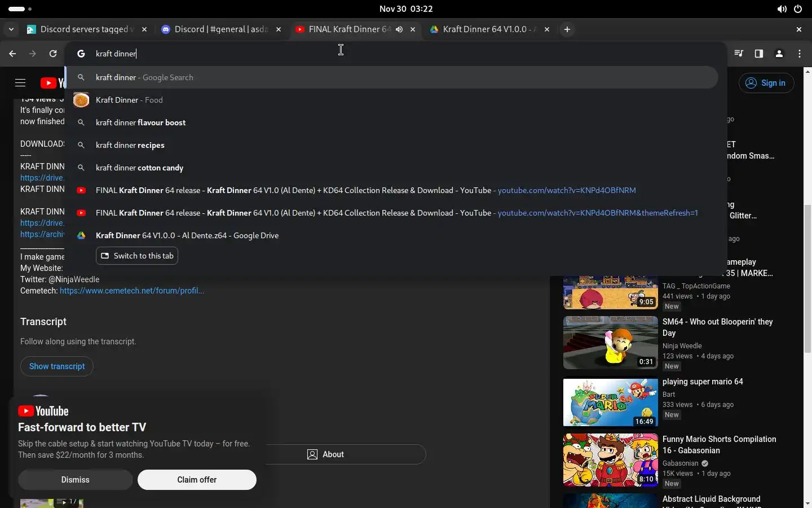Sign in to YouTube
812x508 pixels.
coord(766,83)
